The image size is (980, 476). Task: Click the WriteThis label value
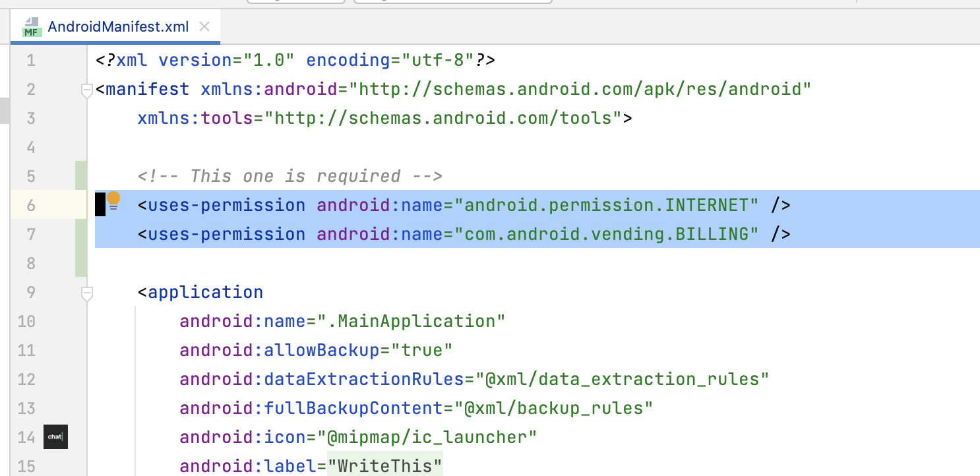[384, 466]
